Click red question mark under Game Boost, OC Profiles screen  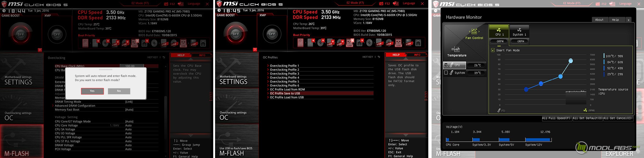255,50
